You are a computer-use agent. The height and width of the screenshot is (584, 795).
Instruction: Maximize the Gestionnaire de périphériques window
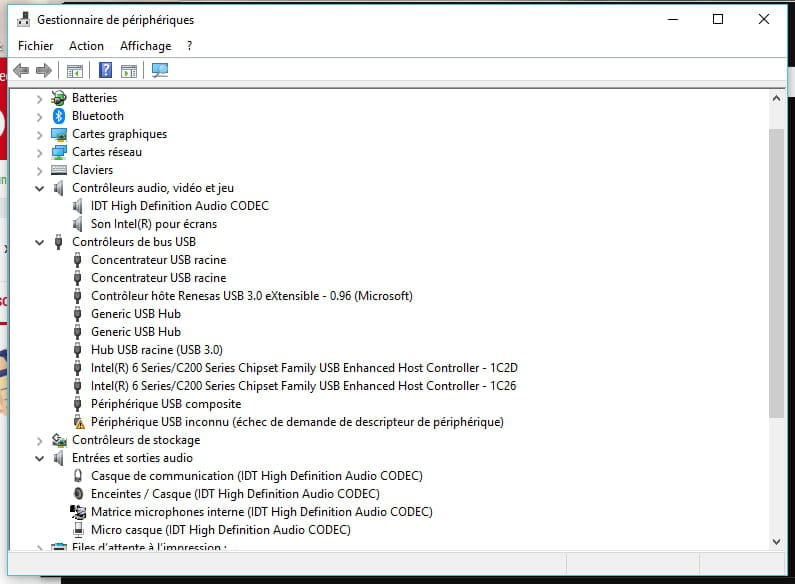point(718,19)
